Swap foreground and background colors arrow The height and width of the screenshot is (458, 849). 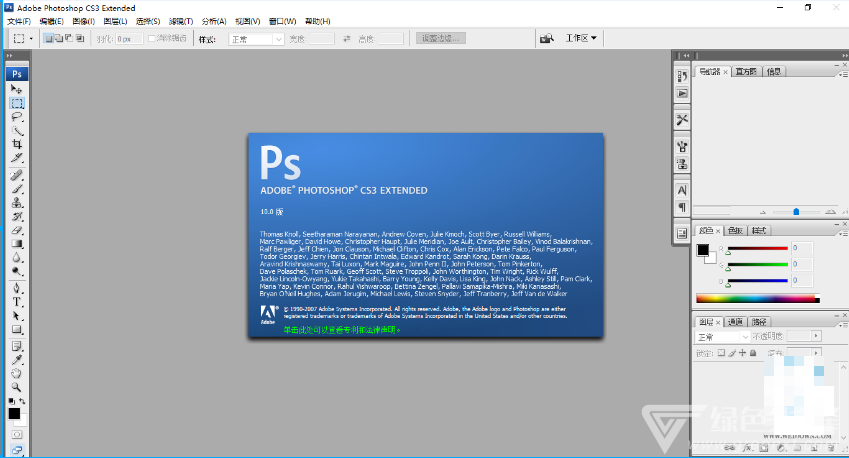[x=22, y=401]
